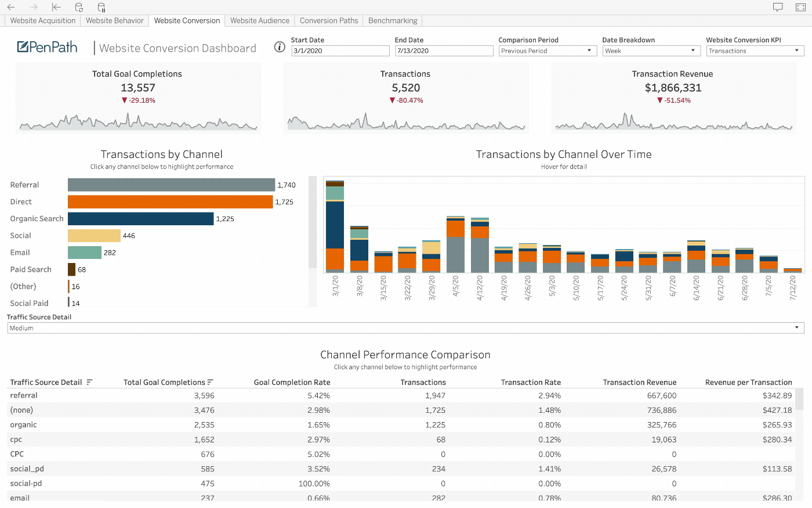Open the Conversion Paths tab
This screenshot has height=508, width=812.
(329, 20)
